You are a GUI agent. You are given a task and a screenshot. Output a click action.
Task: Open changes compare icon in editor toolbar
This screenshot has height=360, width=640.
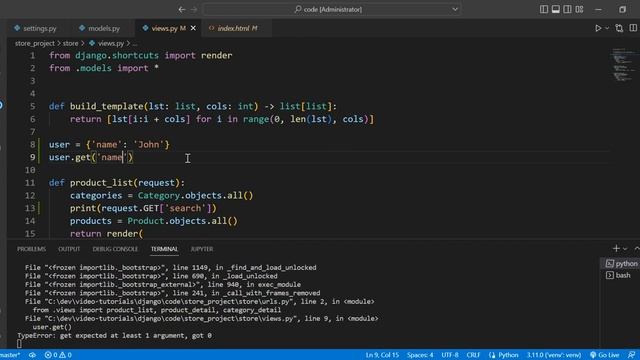619,28
